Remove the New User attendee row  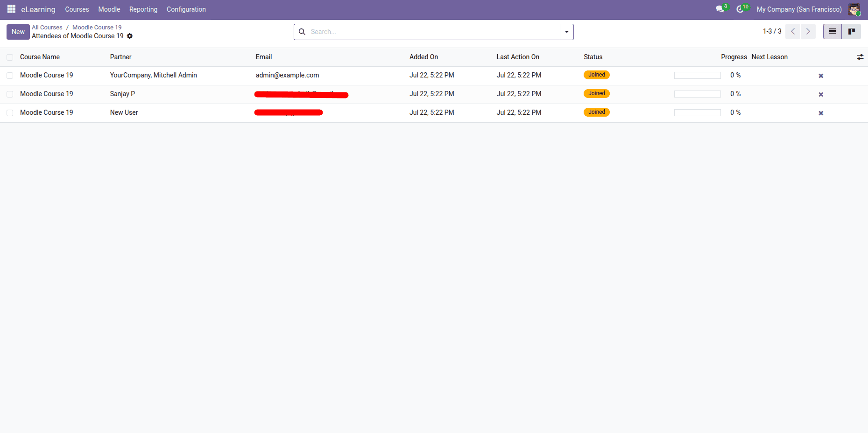821,113
